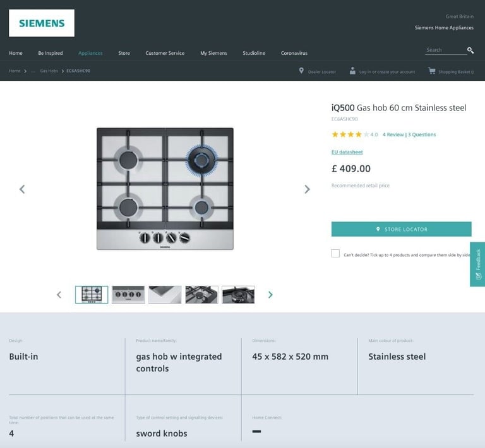The image size is (485, 448).
Task: Click the star rating icons
Action: point(350,134)
